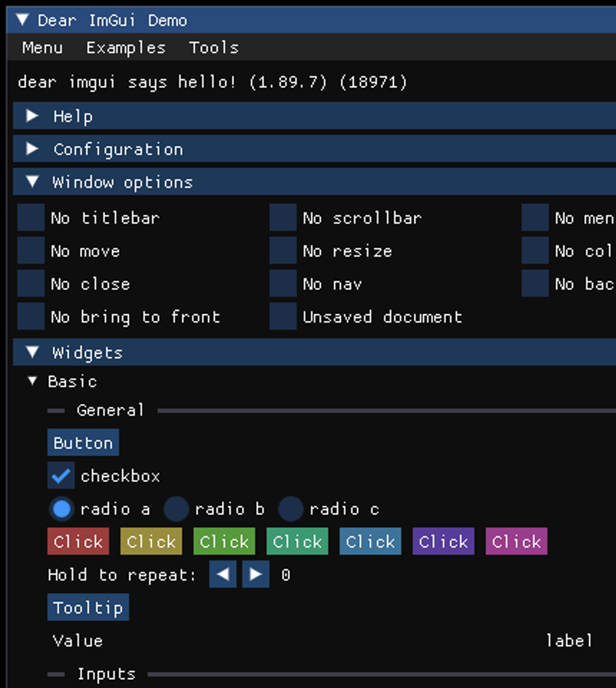Viewport: 616px width, 688px height.
Task: Collapse the Window options section
Action: click(x=314, y=182)
